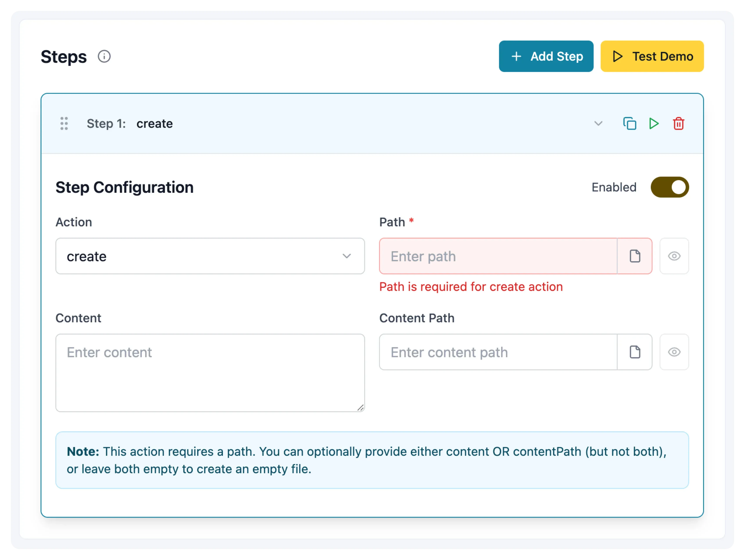Collapse Step 1 using its chevron
The image size is (745, 560).
pyautogui.click(x=598, y=124)
